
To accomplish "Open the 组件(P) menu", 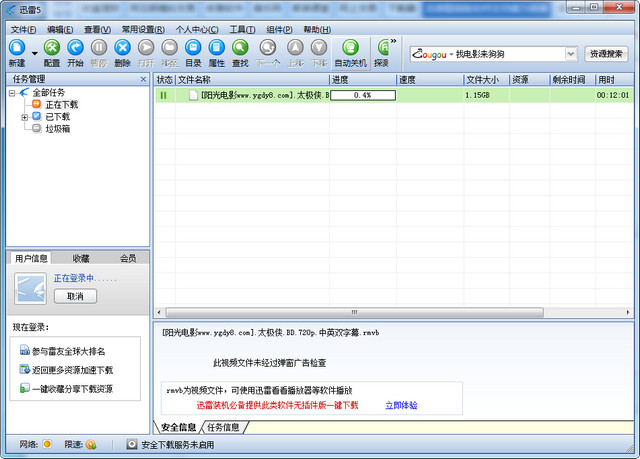I will 279,29.
